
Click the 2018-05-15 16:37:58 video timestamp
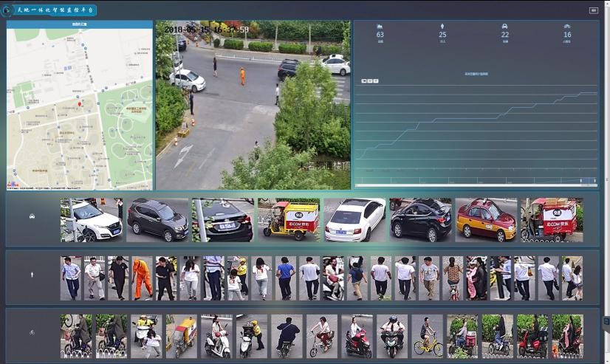point(206,30)
